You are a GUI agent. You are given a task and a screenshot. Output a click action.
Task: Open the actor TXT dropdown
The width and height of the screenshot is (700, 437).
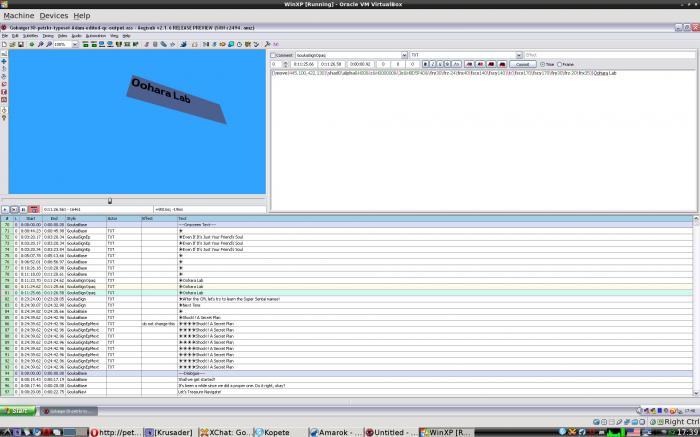click(519, 55)
